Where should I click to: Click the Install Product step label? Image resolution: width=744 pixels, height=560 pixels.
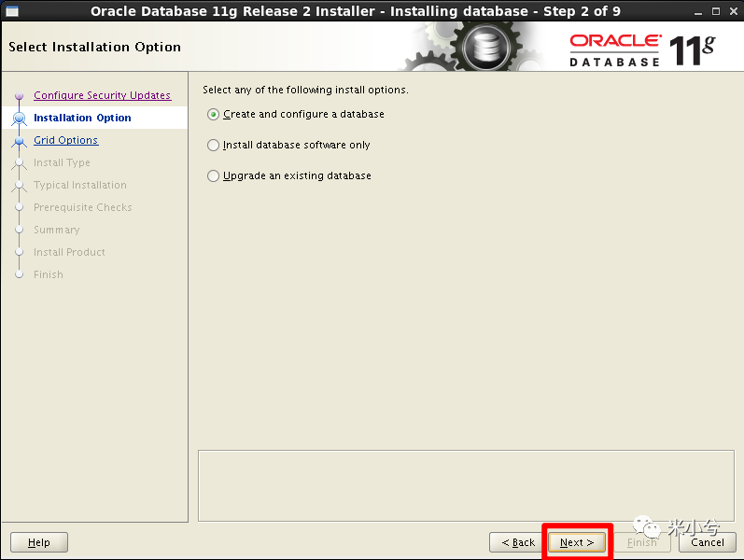69,252
